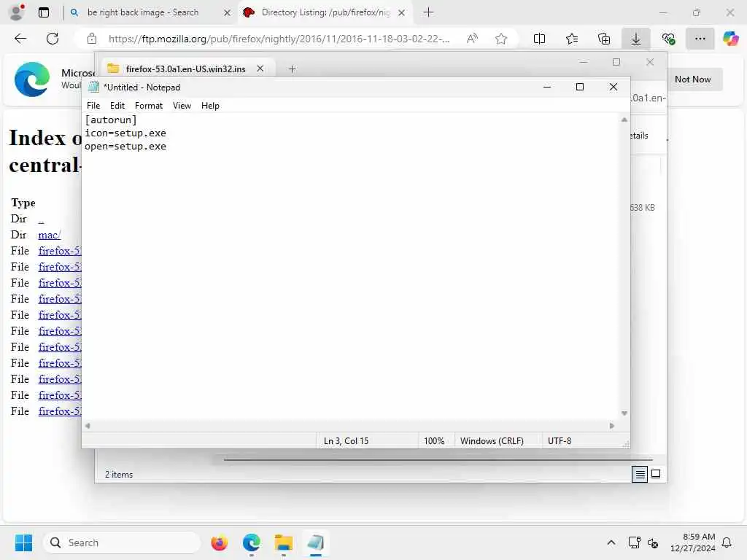Screen dimensions: 747x560
Task: Refresh the Edge page
Action: click(53, 39)
